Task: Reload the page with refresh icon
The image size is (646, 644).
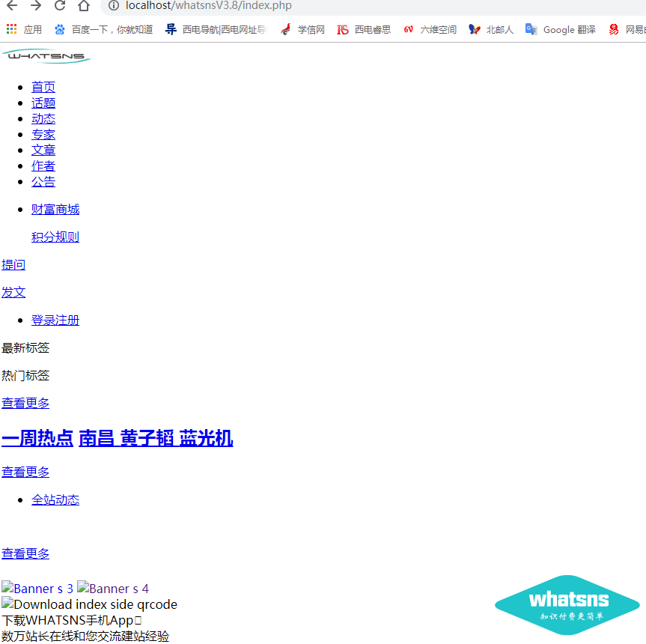Action: 60,6
